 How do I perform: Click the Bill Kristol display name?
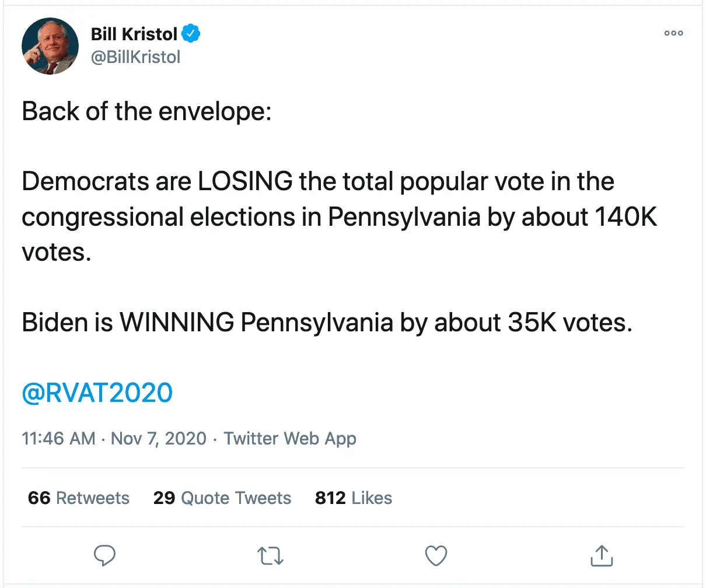coord(134,34)
